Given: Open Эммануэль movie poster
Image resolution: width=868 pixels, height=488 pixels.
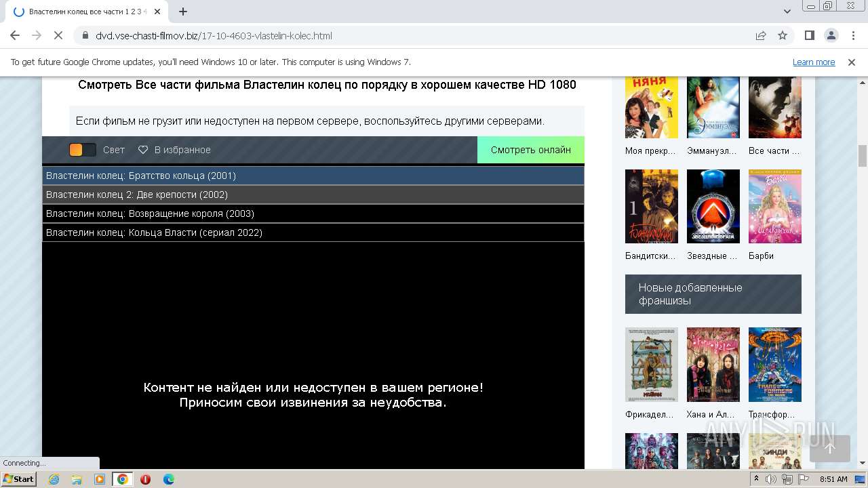Looking at the screenshot, I should (713, 107).
